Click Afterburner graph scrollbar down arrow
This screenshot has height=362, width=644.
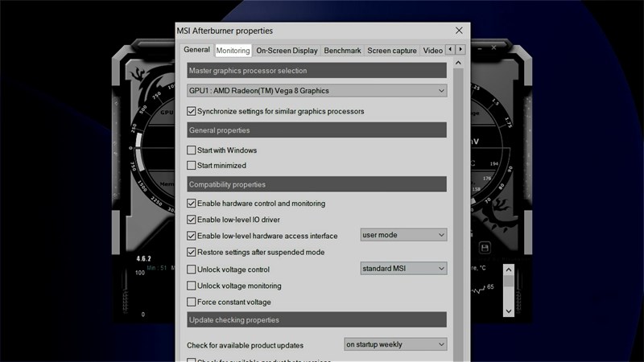[x=509, y=311]
